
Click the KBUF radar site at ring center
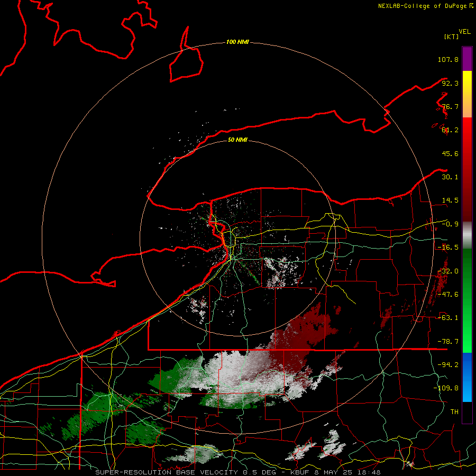237,238
